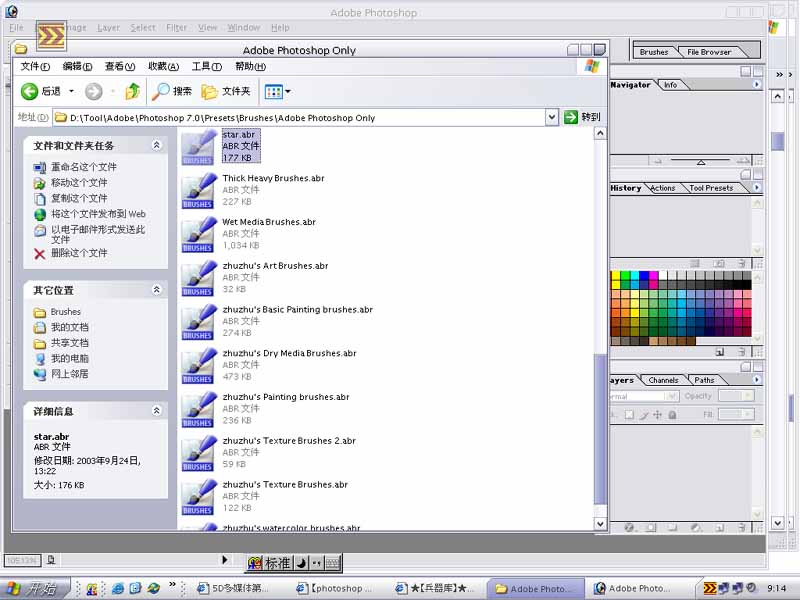The image size is (800, 600).
Task: Open the File Browser tab
Action: [709, 52]
